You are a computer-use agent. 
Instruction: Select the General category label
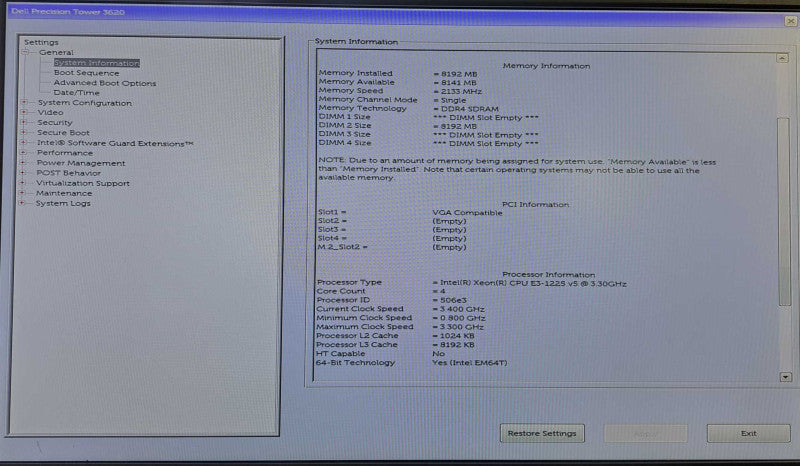(56, 52)
